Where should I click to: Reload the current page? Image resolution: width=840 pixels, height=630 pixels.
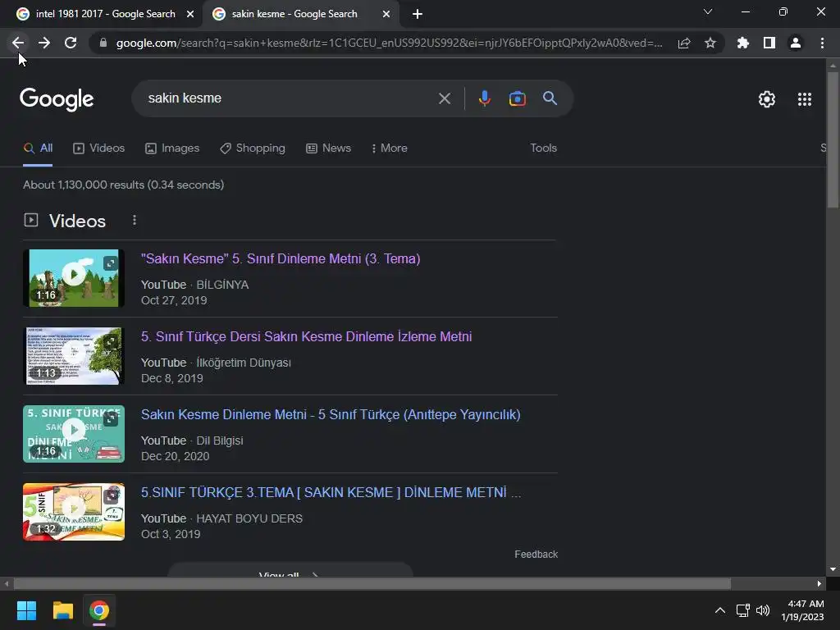pos(71,43)
